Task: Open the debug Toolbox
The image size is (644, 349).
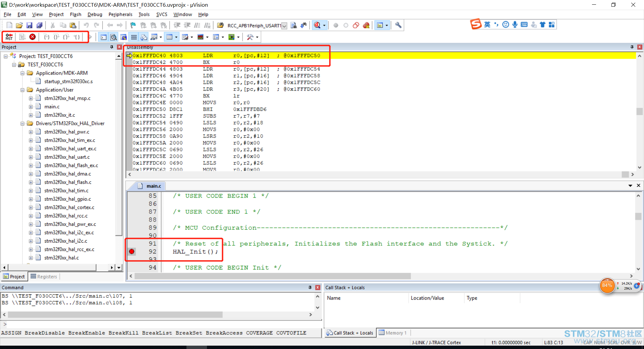Action: pos(250,37)
